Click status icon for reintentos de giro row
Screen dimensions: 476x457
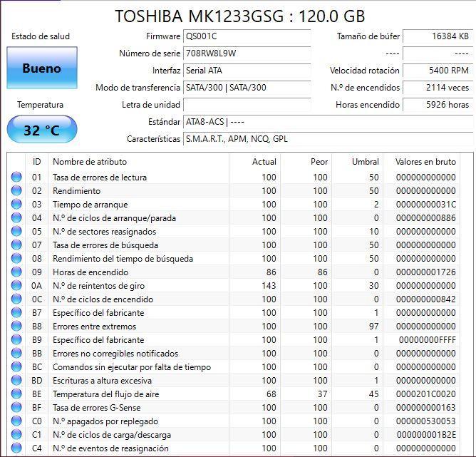tap(16, 285)
